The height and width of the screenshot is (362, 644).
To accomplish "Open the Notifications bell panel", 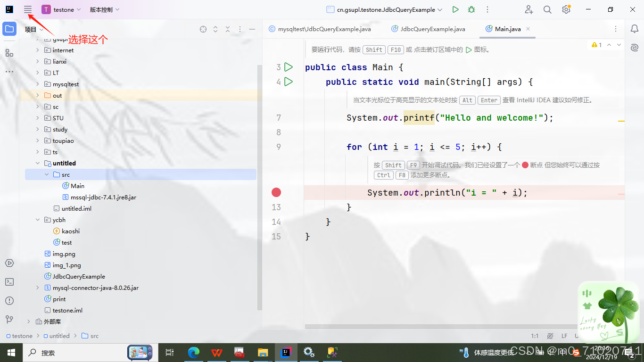I will pyautogui.click(x=635, y=29).
